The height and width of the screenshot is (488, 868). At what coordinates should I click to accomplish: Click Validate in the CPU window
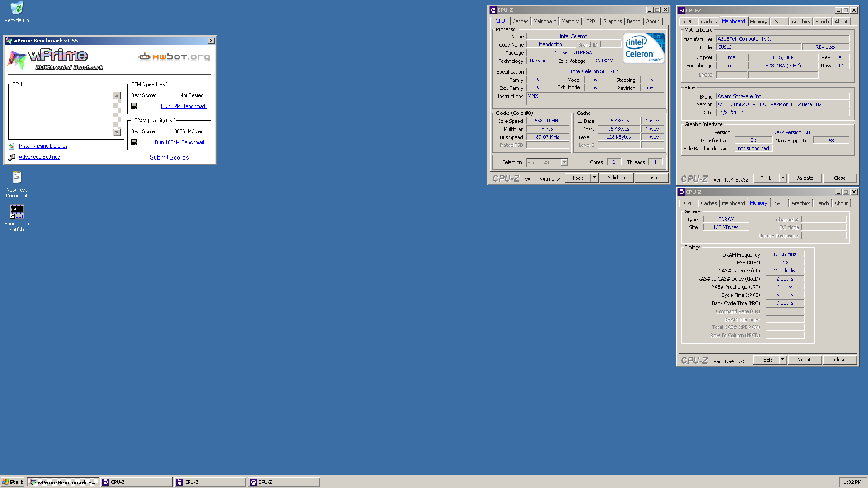(x=616, y=178)
